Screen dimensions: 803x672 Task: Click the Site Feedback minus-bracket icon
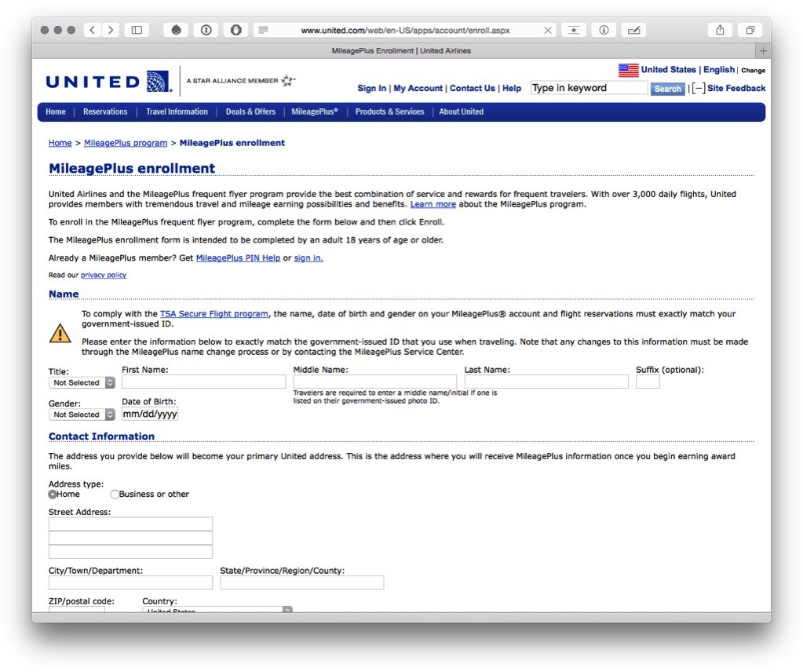coord(699,88)
